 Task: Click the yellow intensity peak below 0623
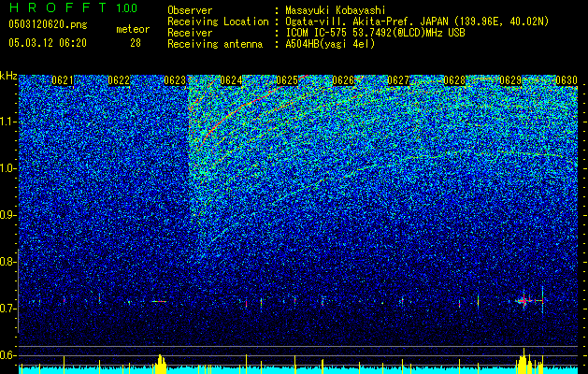pyautogui.click(x=160, y=364)
